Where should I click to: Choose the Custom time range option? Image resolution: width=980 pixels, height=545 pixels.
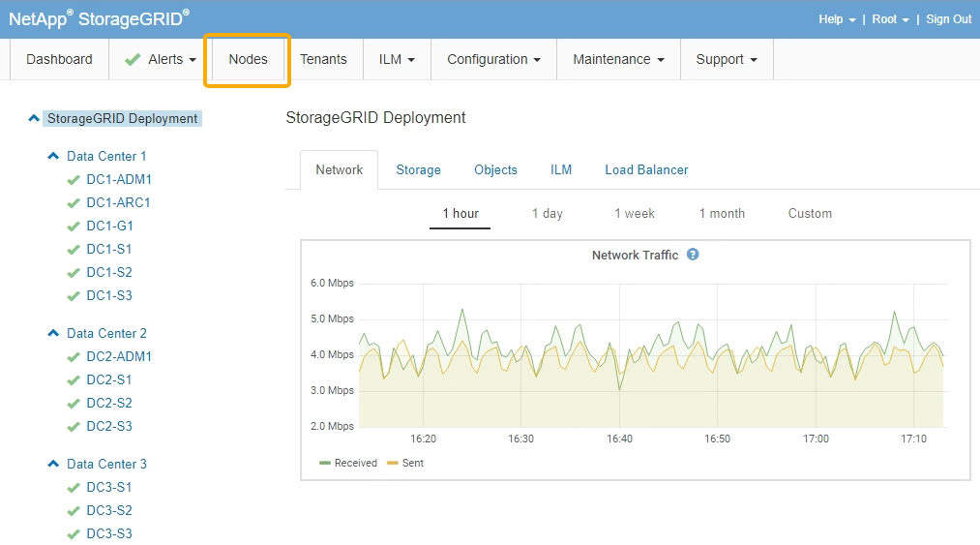pos(810,213)
